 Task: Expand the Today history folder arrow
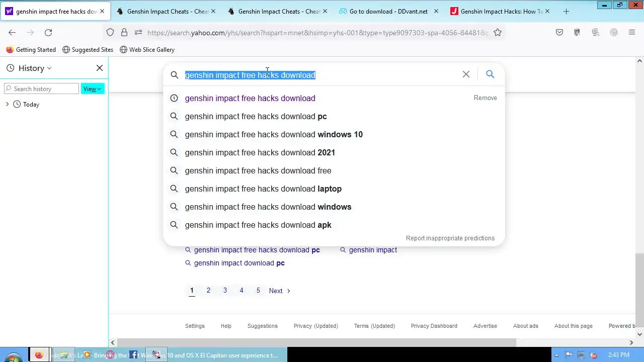pyautogui.click(x=7, y=104)
